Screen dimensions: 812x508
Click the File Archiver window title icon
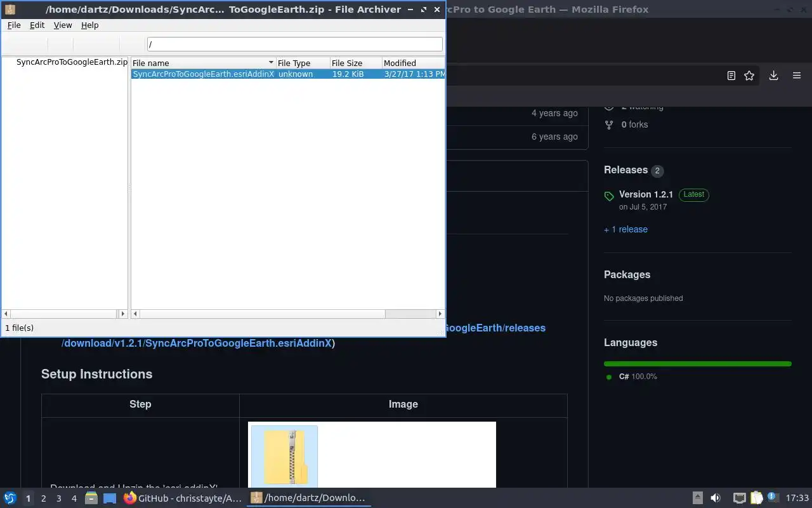[x=9, y=10]
